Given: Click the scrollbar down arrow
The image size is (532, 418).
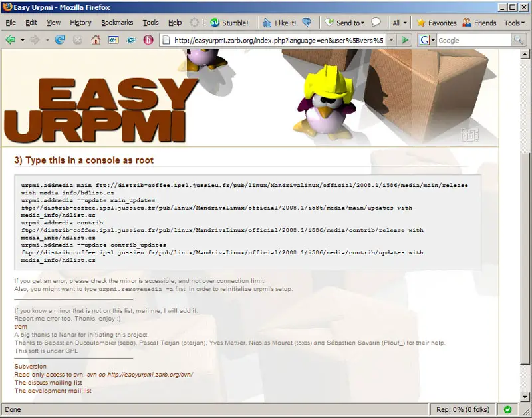Looking at the screenshot, I should pyautogui.click(x=525, y=396).
